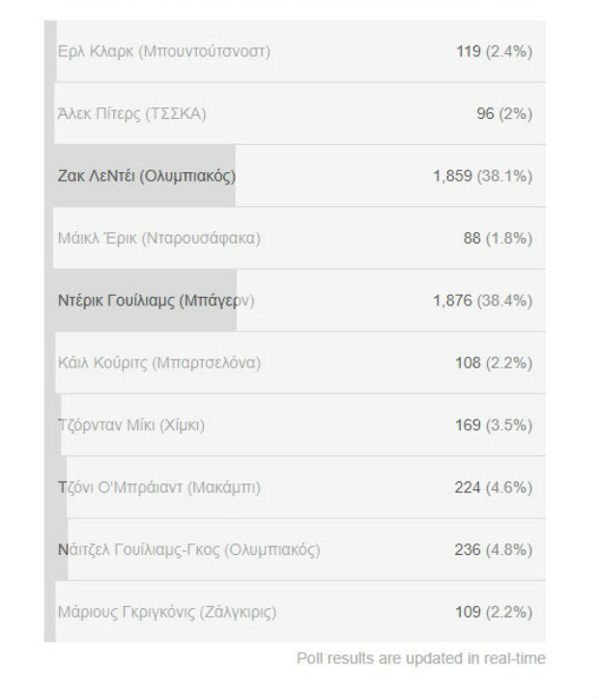Image resolution: width=599 pixels, height=700 pixels.
Task: Click the 'Poll results are updated in real-time' note
Action: click(421, 658)
